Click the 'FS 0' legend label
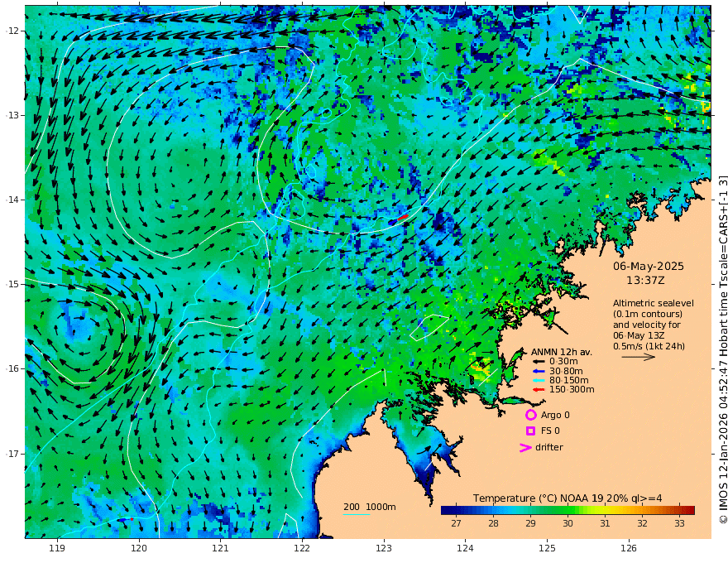Image resolution: width=728 pixels, height=563 pixels. click(x=550, y=431)
